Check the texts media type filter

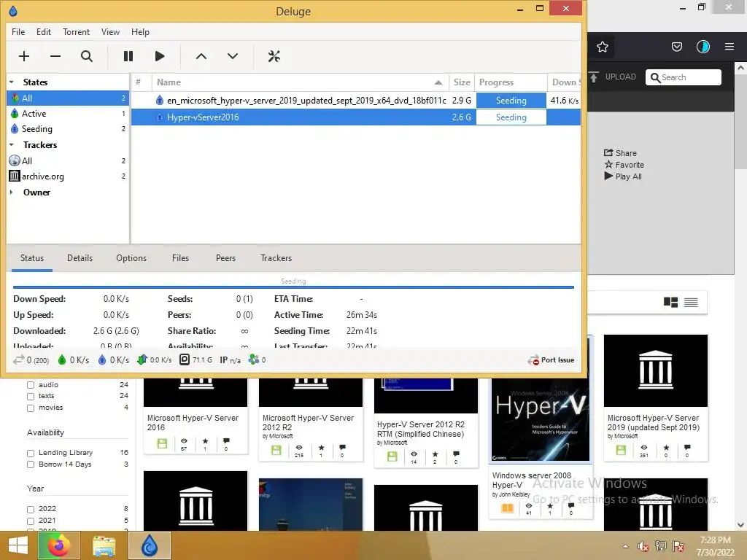coord(31,396)
